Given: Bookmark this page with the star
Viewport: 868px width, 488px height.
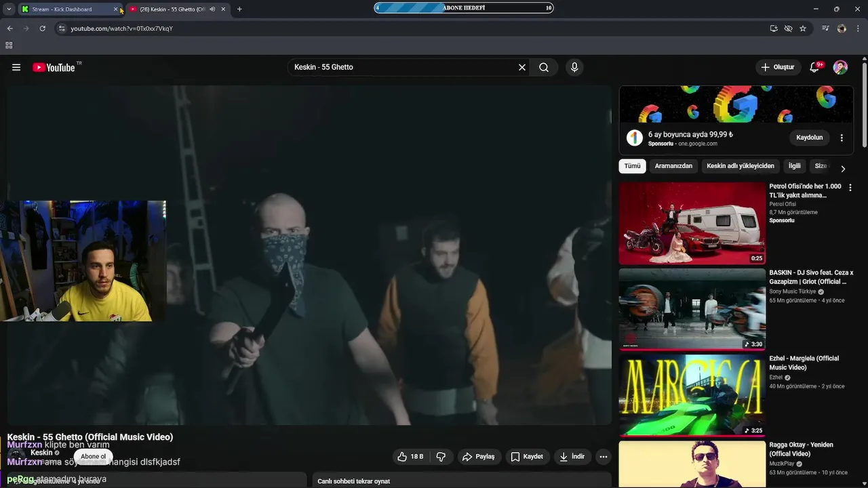Looking at the screenshot, I should (x=803, y=28).
